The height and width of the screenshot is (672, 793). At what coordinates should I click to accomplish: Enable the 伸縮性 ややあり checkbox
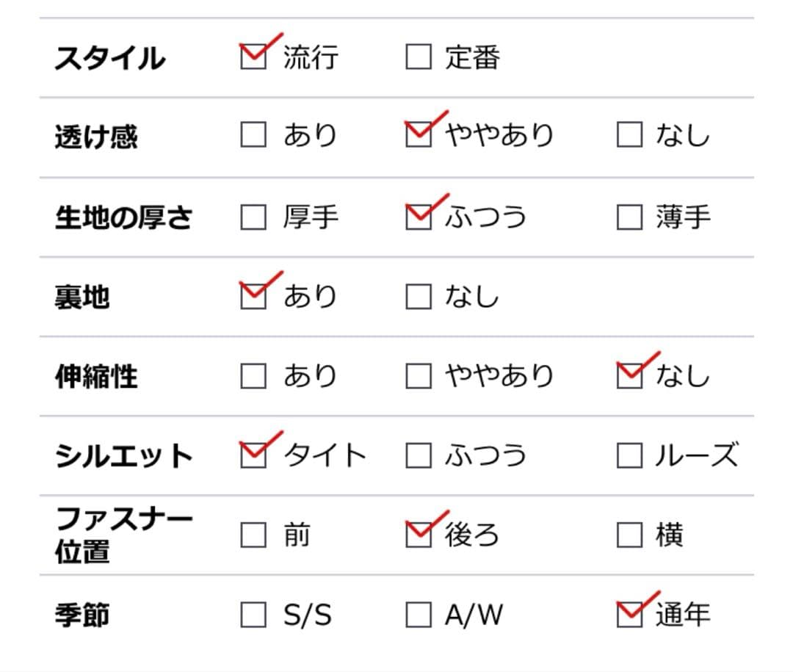click(419, 376)
